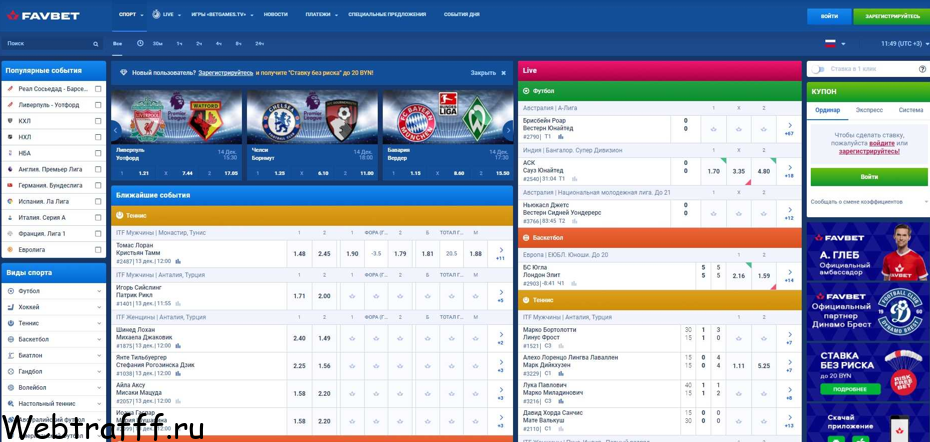Click the Live section basketball icon
This screenshot has height=442, width=930.
pos(526,238)
